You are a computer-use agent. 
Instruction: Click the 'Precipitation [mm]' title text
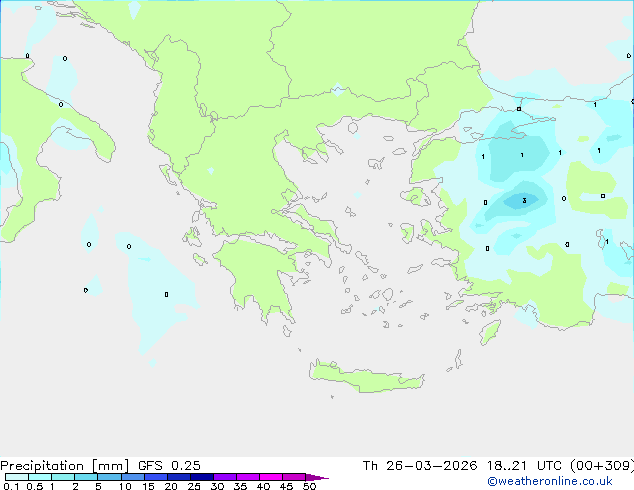tap(65, 466)
